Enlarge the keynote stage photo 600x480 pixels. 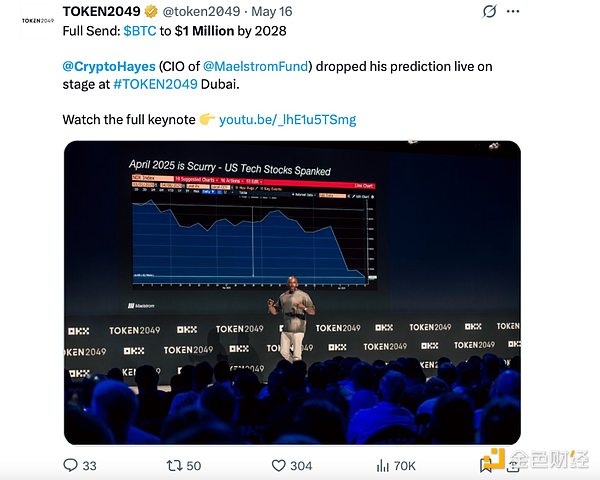click(292, 292)
